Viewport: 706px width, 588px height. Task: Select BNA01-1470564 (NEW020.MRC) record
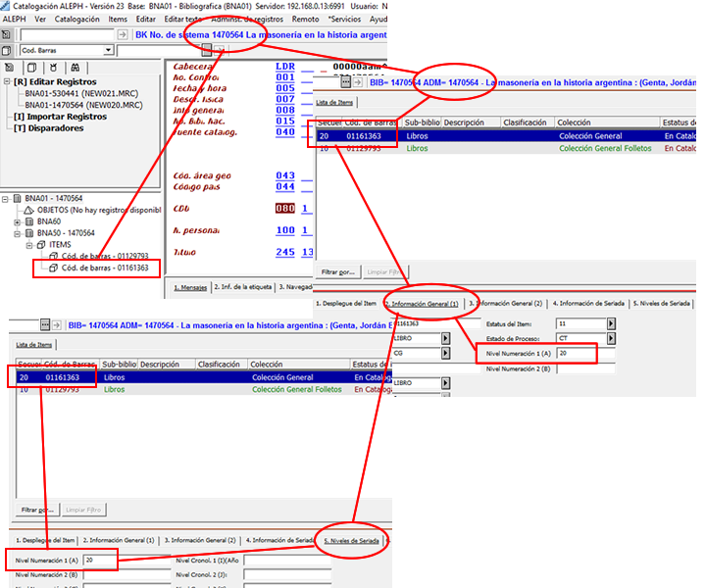click(83, 105)
